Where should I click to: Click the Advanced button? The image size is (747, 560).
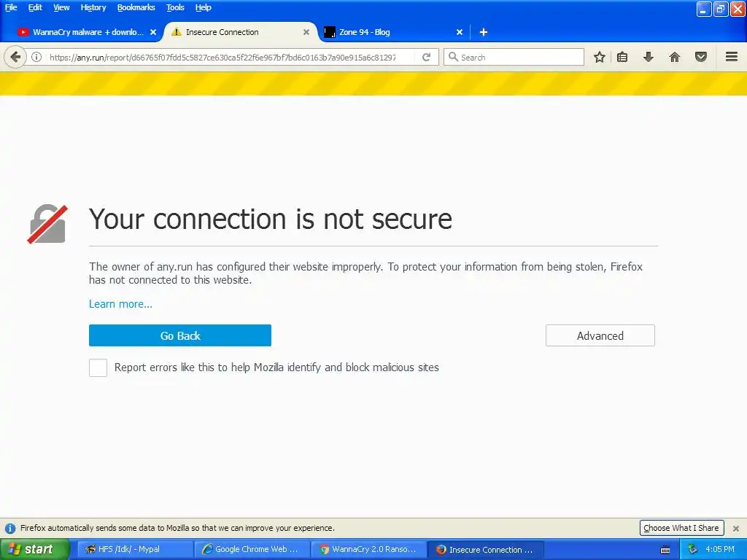[x=600, y=335]
